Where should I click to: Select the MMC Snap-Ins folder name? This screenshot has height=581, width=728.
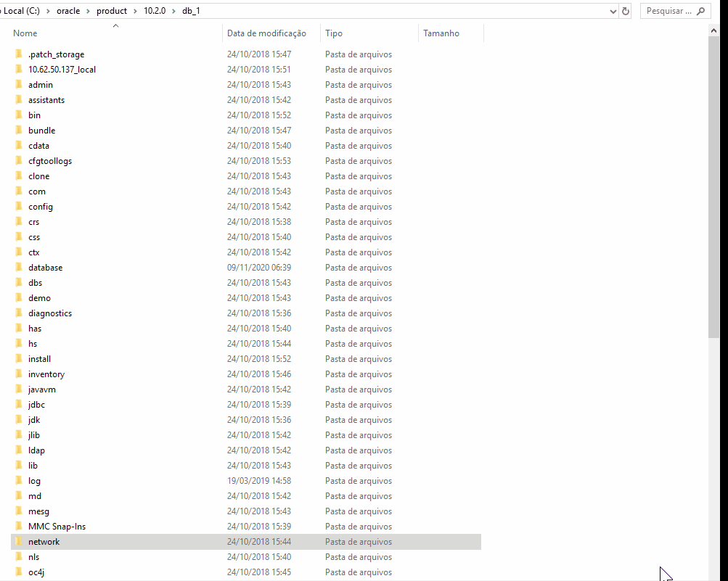pos(57,527)
